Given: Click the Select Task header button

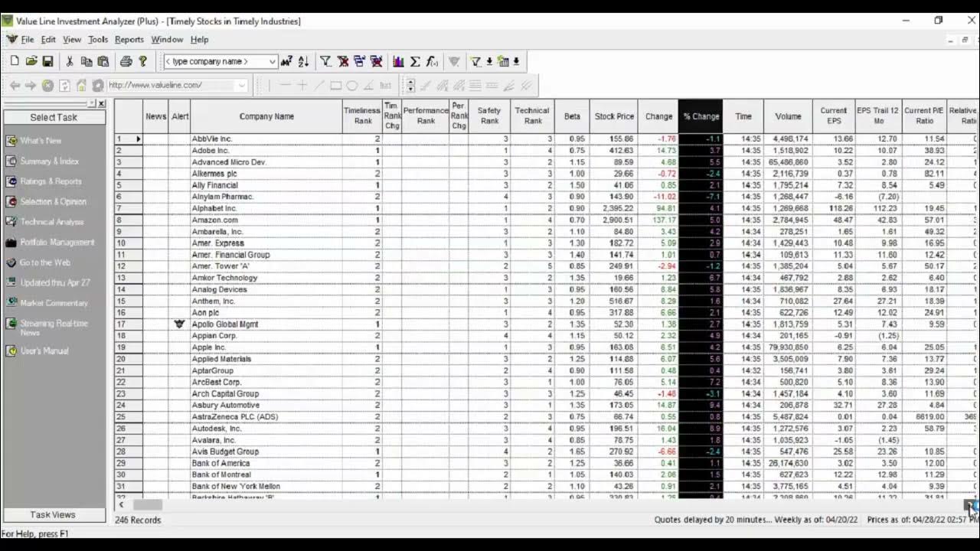Looking at the screenshot, I should [x=54, y=117].
